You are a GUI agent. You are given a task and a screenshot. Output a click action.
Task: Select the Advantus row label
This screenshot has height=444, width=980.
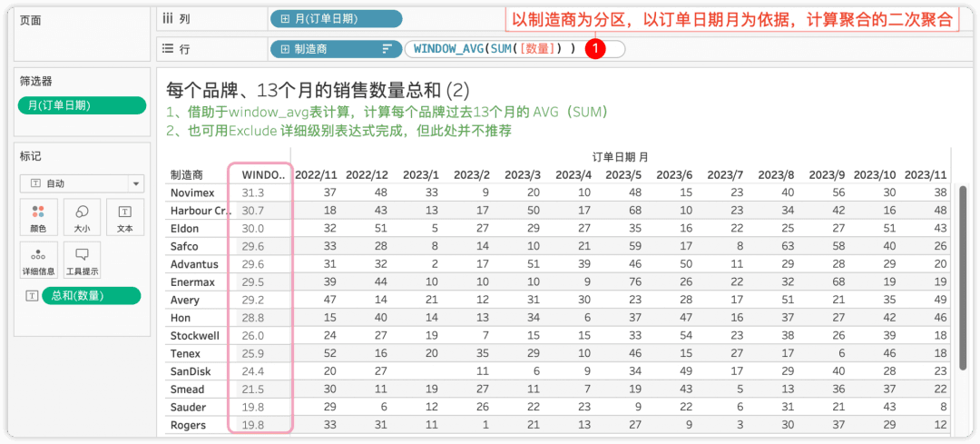click(194, 264)
